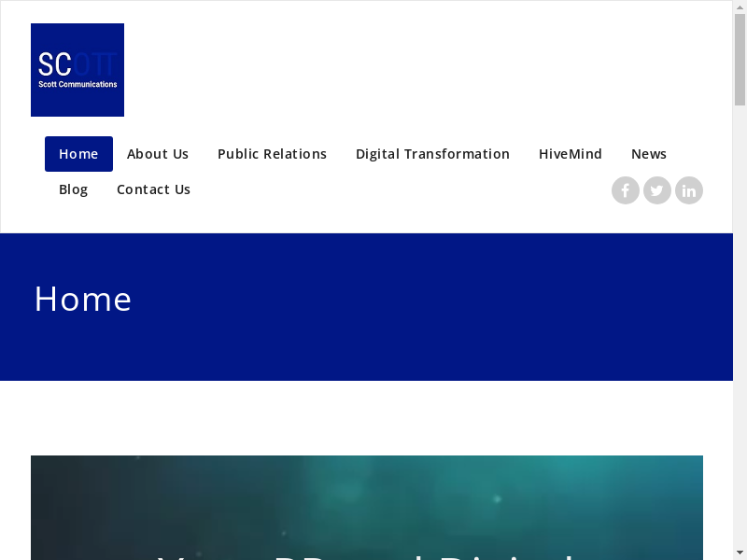747x560 pixels.
Task: Click the Scott Communications logo
Action: [78, 70]
